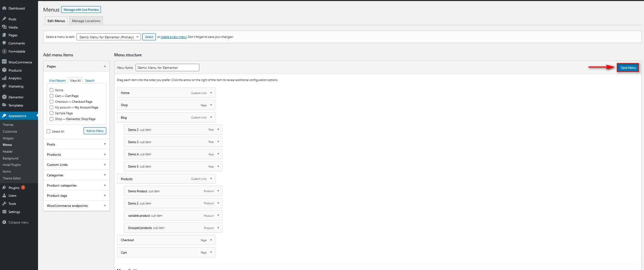Screen dimensions: 644x270
Task: Expand the Demo 3 sub item arrow
Action: coord(218,142)
